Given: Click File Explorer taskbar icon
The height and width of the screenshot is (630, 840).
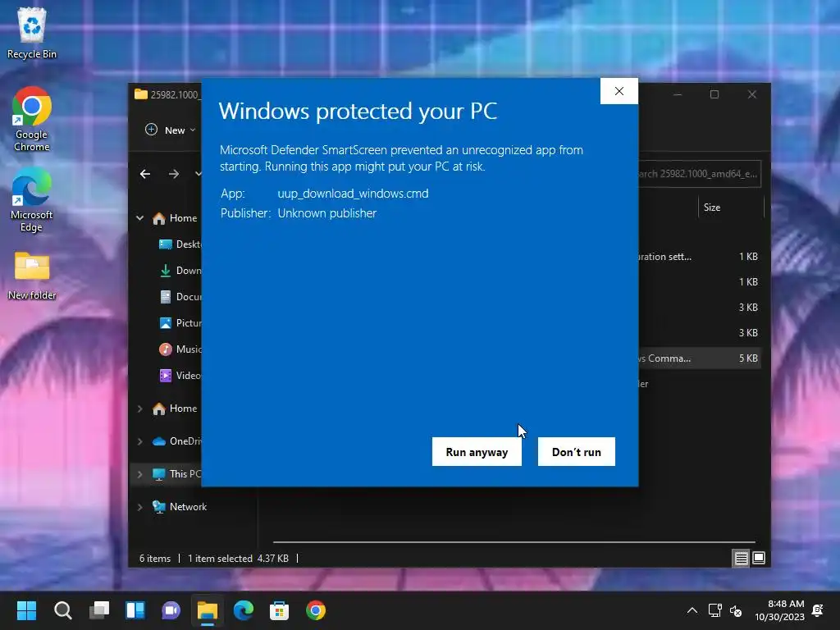Looking at the screenshot, I should 208,610.
